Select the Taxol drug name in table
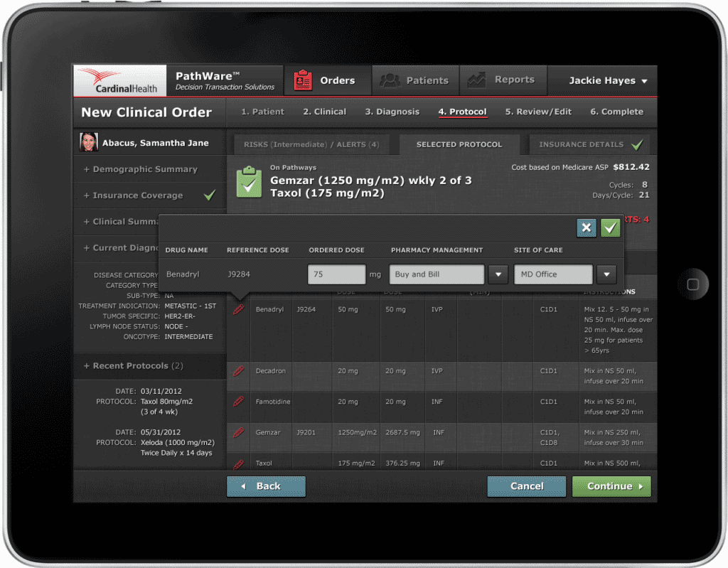The height and width of the screenshot is (568, 728). (264, 463)
